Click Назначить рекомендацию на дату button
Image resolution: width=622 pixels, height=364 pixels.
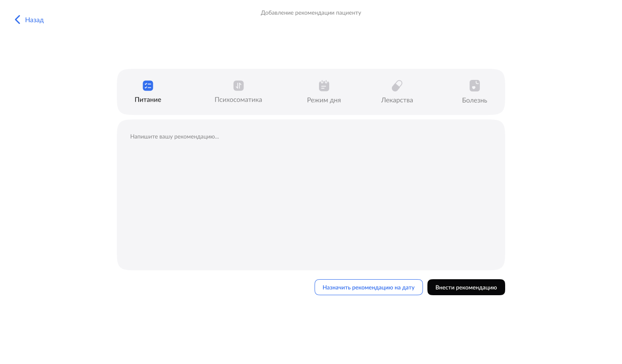click(369, 287)
